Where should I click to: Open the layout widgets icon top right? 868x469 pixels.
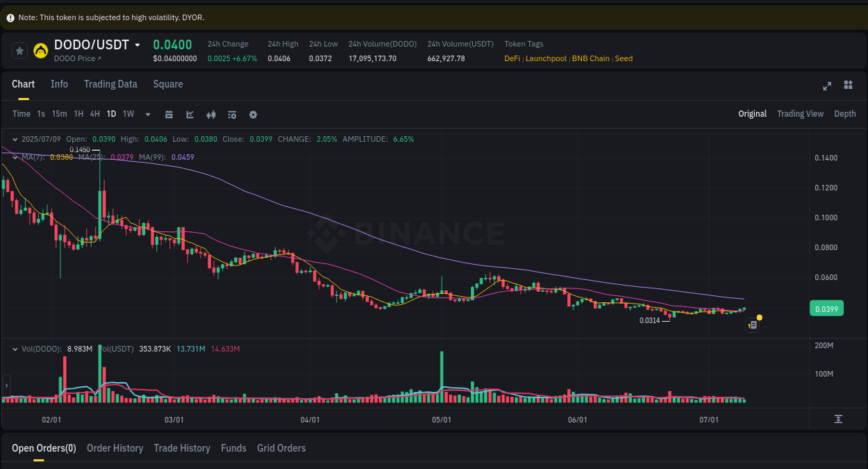(848, 85)
